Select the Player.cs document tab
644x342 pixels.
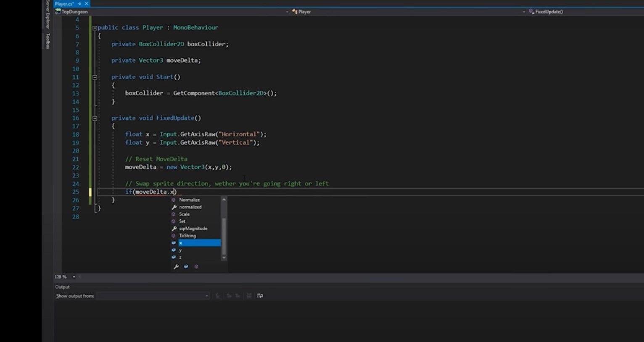(x=64, y=3)
